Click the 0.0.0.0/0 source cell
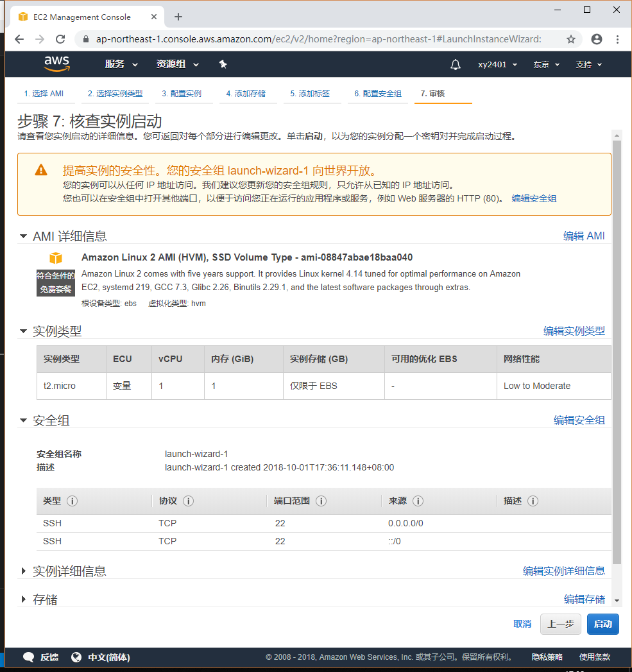 pos(406,523)
